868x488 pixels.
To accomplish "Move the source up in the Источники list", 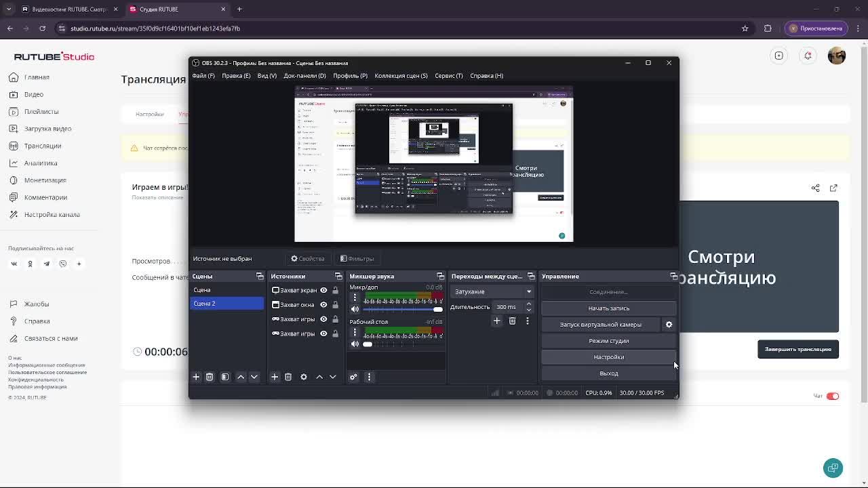I will point(319,377).
